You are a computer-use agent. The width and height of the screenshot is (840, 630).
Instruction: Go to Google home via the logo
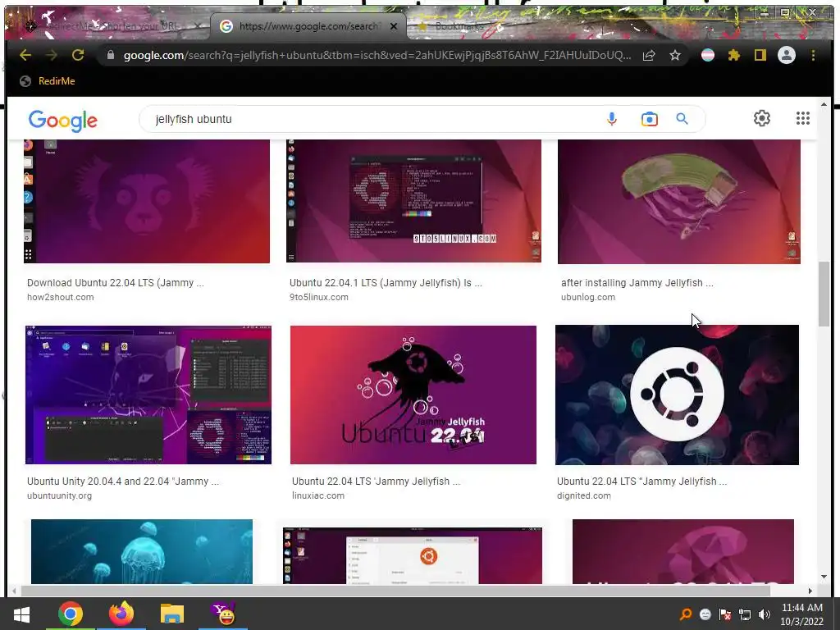[62, 120]
